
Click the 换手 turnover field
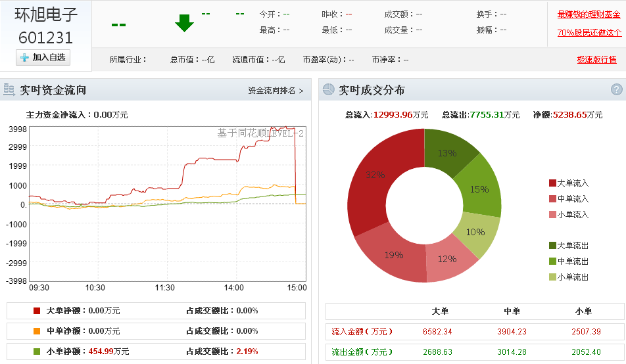pos(491,14)
